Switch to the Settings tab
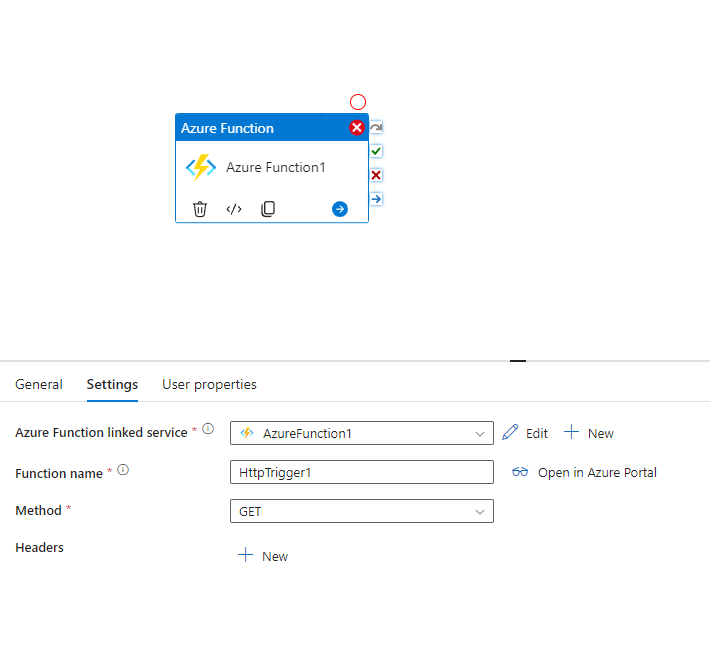Viewport: 710px width, 657px height. (x=112, y=384)
